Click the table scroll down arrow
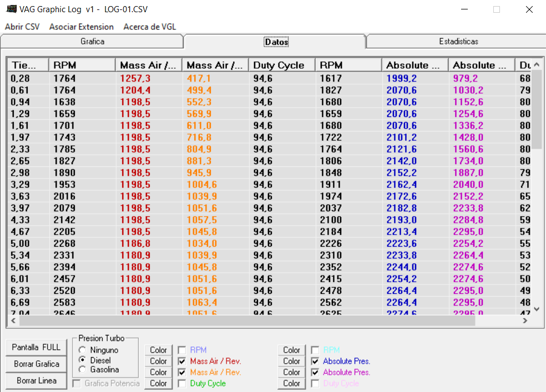Image resolution: width=546 pixels, height=392 pixels. pyautogui.click(x=537, y=309)
